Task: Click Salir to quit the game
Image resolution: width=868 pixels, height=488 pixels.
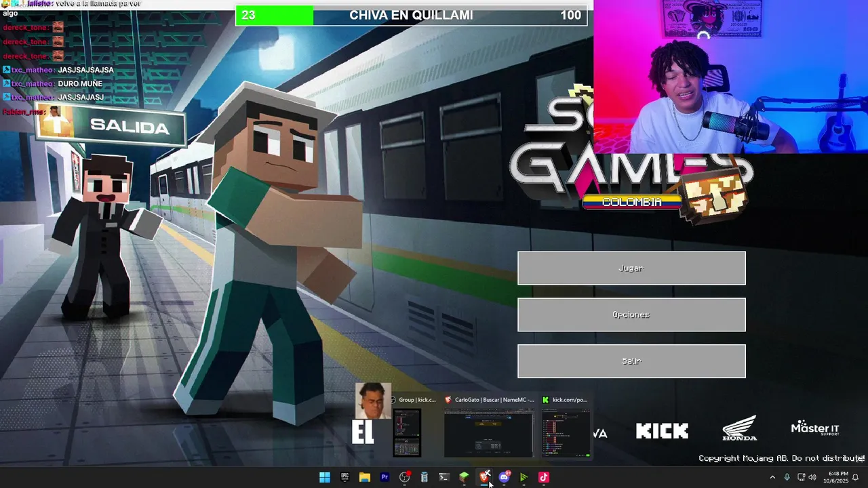Action: pyautogui.click(x=631, y=361)
